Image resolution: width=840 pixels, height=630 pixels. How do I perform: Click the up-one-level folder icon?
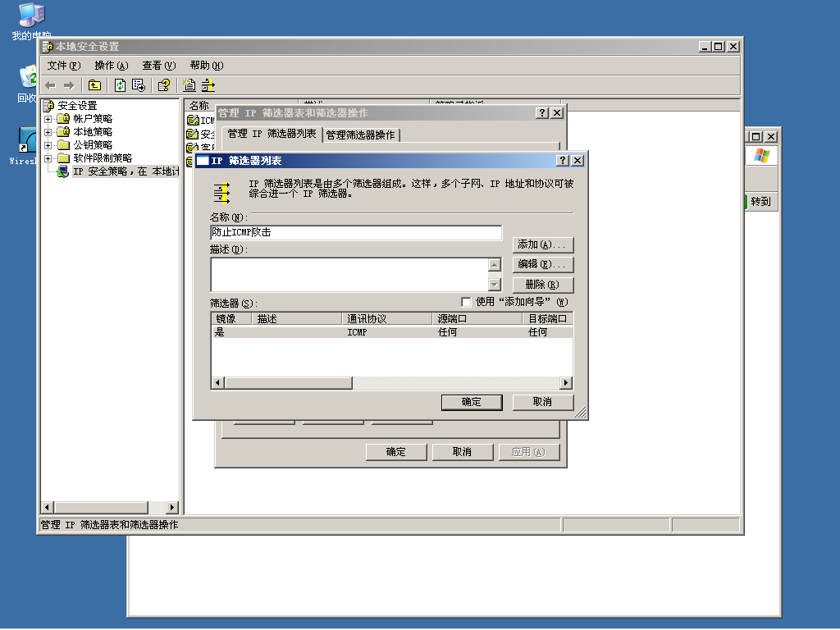pos(95,85)
